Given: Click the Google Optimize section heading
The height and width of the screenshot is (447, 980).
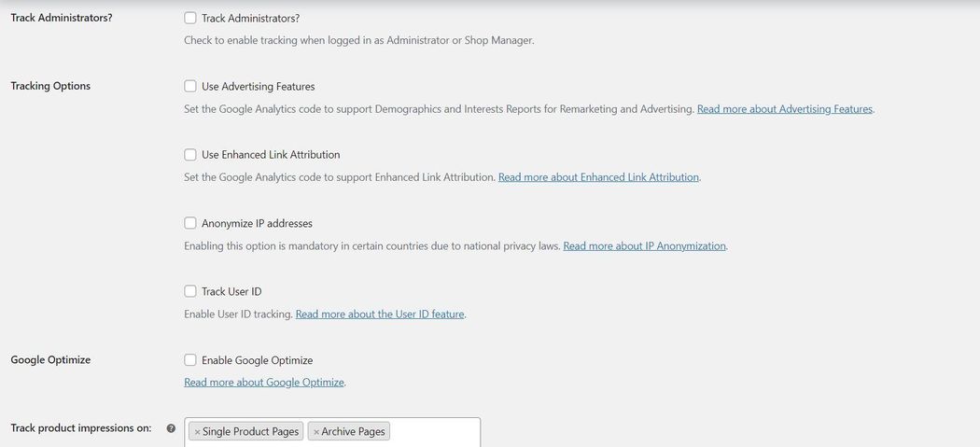Looking at the screenshot, I should (50, 360).
